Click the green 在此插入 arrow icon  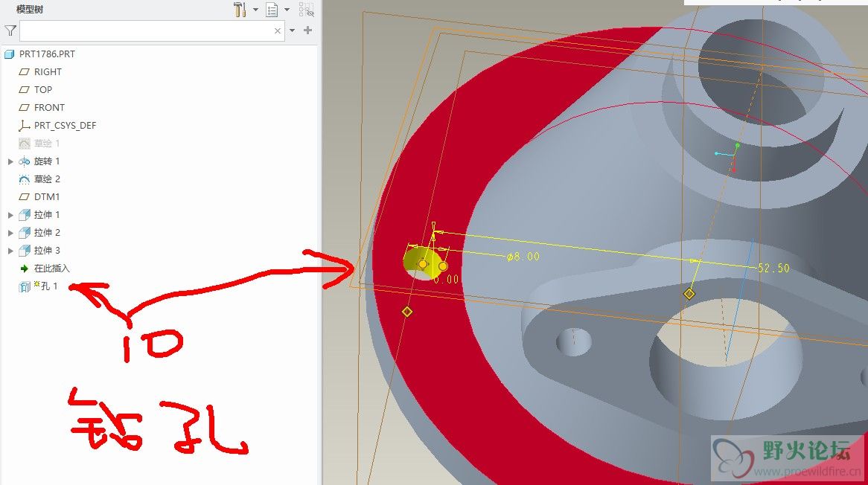[24, 269]
